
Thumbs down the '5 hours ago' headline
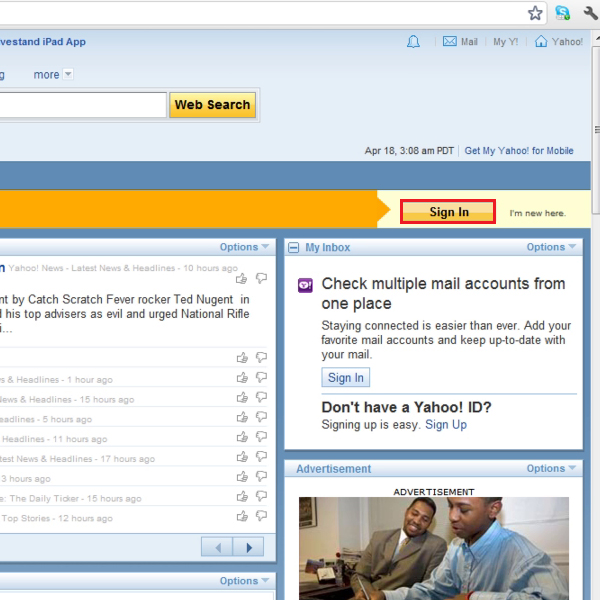[x=261, y=417]
